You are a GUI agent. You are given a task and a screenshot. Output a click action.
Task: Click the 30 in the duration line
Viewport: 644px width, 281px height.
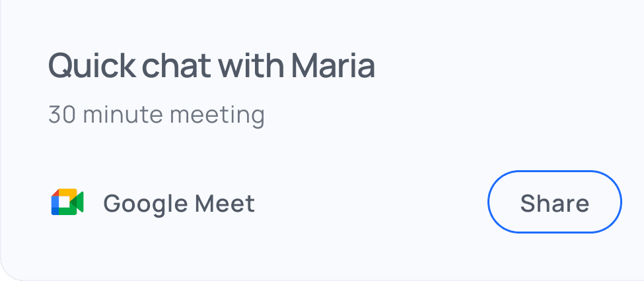[x=62, y=115]
